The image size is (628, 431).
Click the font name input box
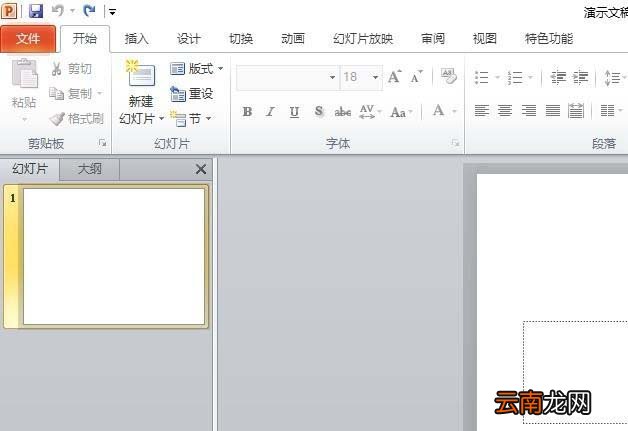click(x=282, y=77)
